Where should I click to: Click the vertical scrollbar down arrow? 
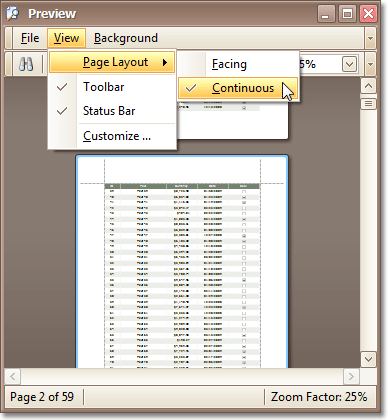coord(368,359)
